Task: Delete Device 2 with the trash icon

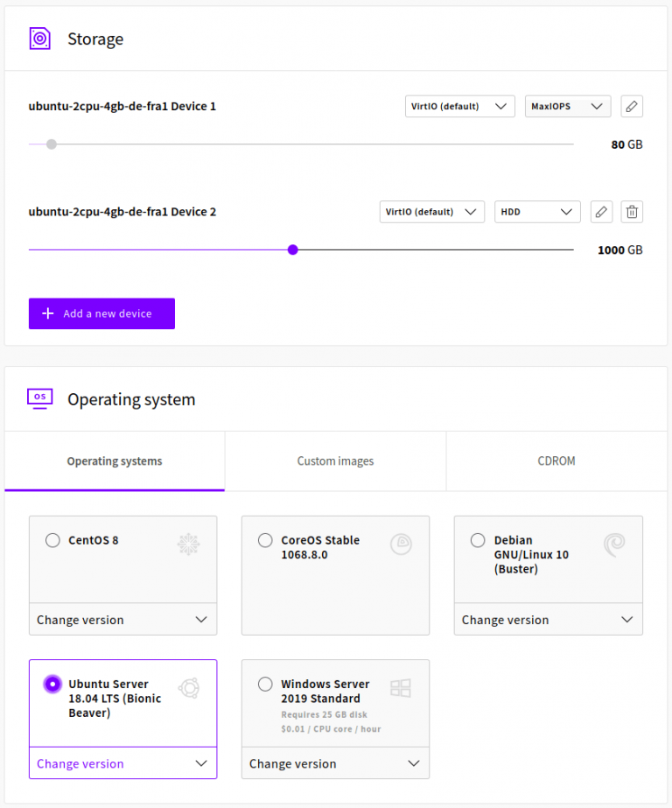Action: 632,212
